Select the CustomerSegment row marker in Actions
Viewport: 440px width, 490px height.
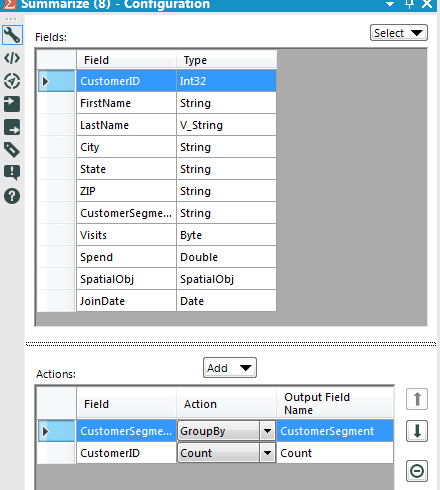pos(57,431)
